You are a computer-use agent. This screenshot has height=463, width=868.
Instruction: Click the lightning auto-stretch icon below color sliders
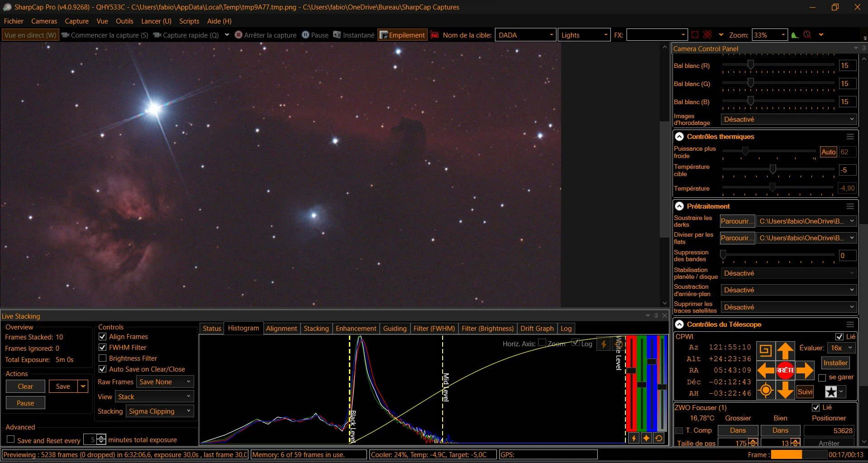click(x=634, y=438)
